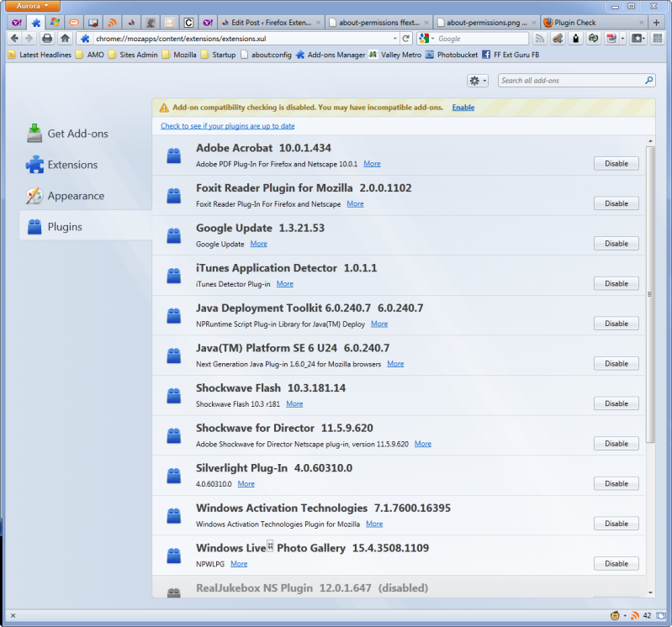Click the scroll-down arrow of the plugin list
Image resolution: width=672 pixels, height=627 pixels.
click(650, 593)
